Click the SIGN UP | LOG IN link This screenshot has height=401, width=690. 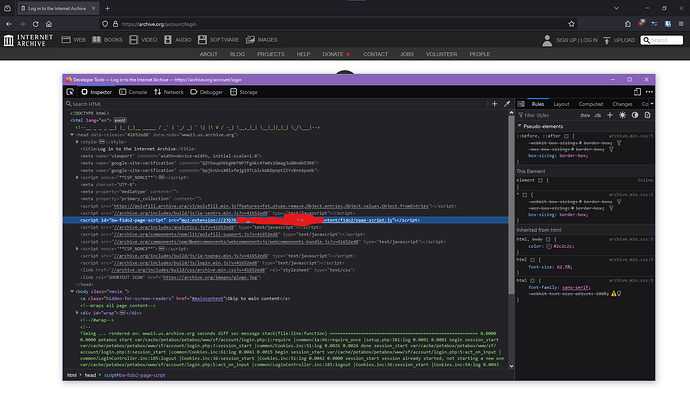(570, 40)
